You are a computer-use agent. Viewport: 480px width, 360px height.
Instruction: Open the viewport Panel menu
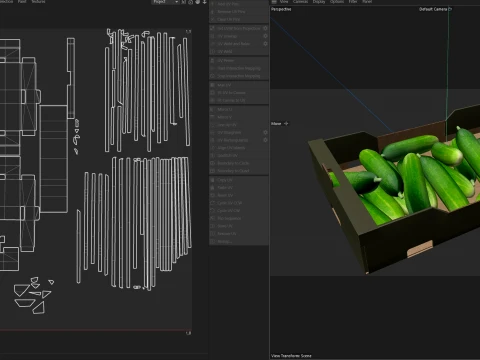click(x=367, y=2)
